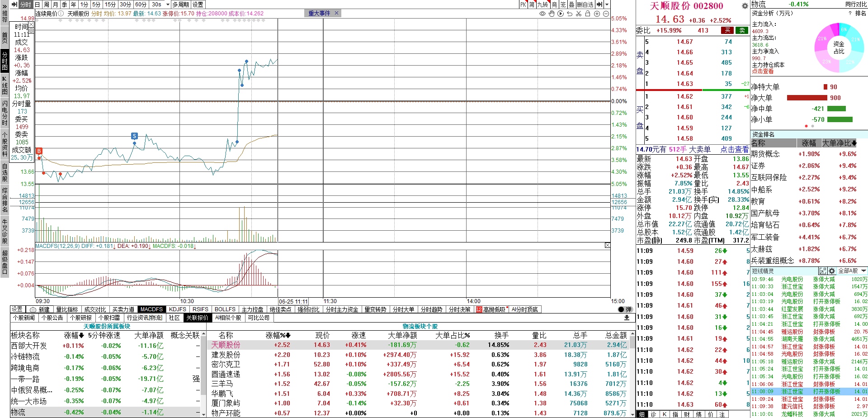
Task: Click the zoom-in plus circle icon
Action: [597, 14]
